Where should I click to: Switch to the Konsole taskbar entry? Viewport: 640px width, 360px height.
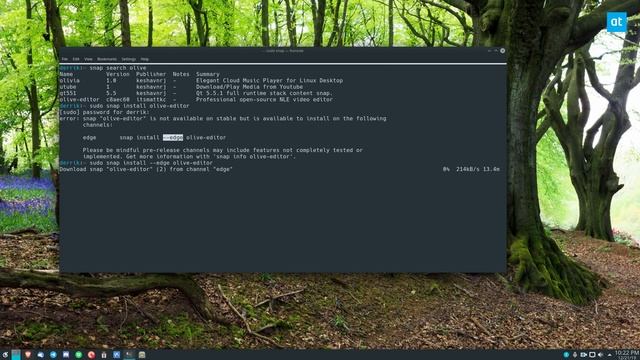(129, 355)
